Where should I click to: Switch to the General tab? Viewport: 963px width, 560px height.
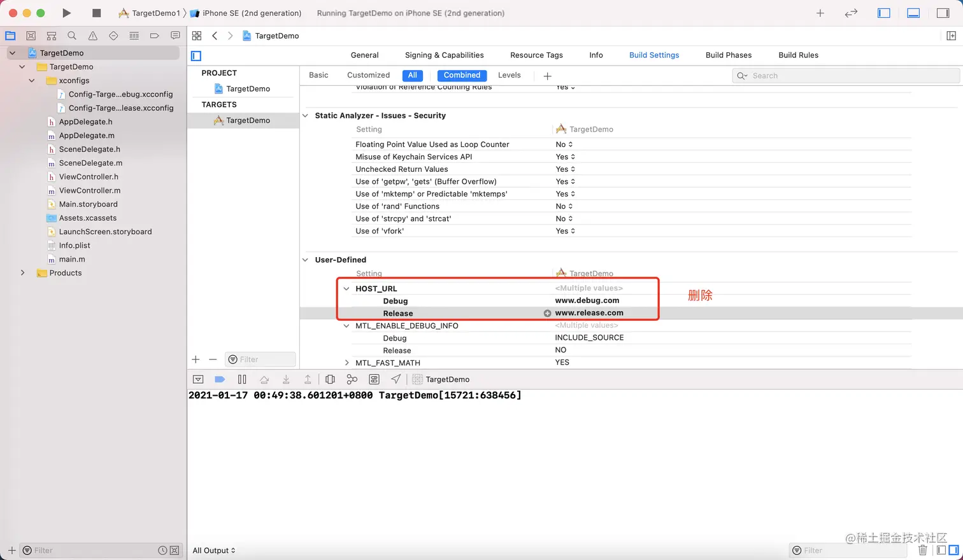tap(364, 55)
